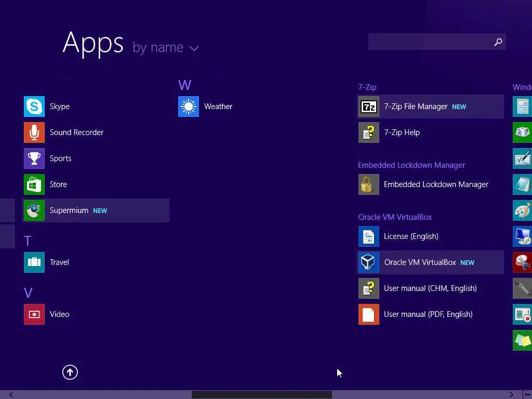
Task: Open the Travel app
Action: coord(96,262)
